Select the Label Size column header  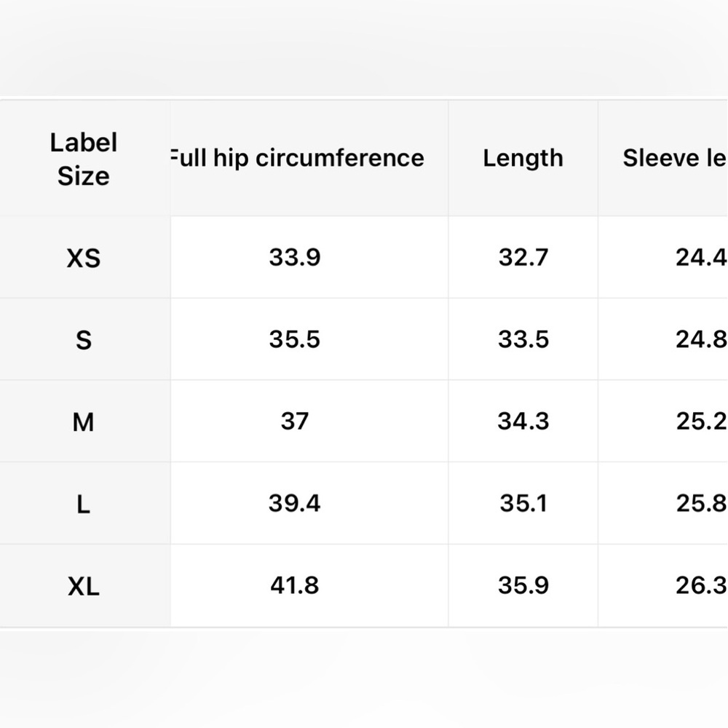click(84, 159)
